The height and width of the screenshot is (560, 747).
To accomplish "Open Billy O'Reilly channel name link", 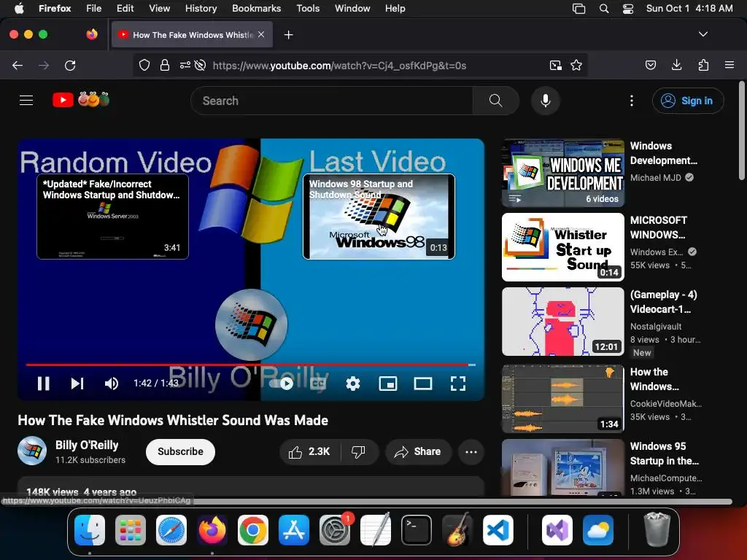I will point(87,445).
